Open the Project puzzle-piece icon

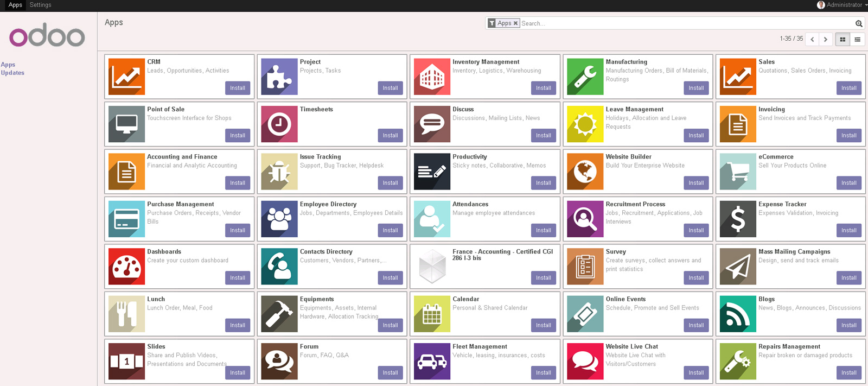[279, 77]
